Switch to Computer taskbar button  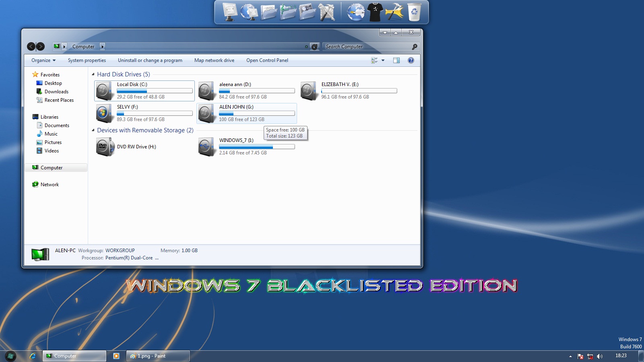point(74,356)
